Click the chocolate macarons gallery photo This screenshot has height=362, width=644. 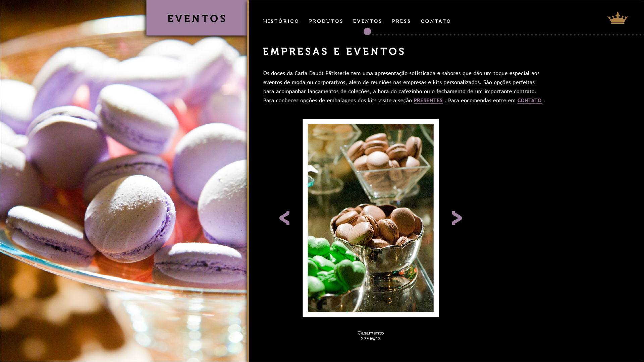[x=371, y=218]
